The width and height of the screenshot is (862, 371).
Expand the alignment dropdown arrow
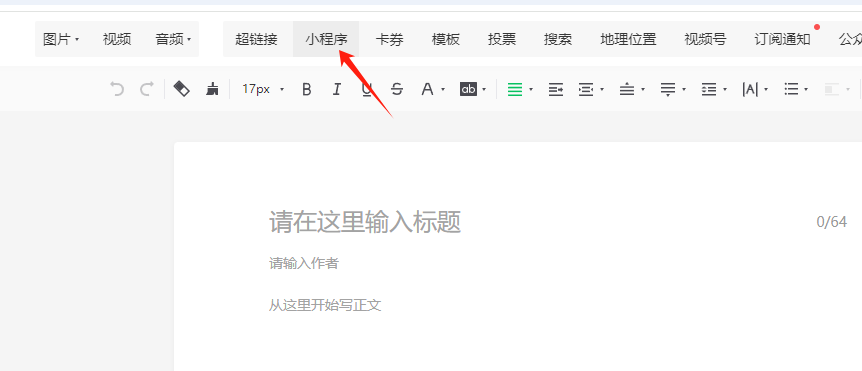tap(531, 89)
